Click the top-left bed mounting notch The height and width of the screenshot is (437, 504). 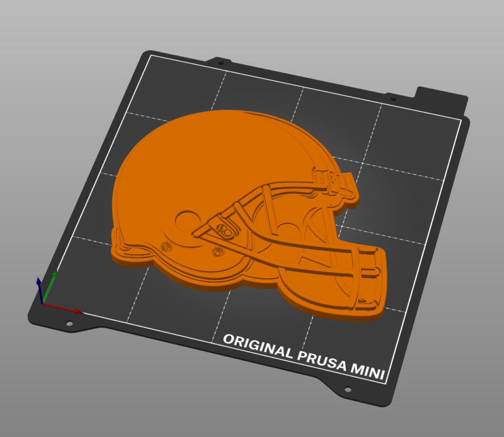pyautogui.click(x=220, y=62)
